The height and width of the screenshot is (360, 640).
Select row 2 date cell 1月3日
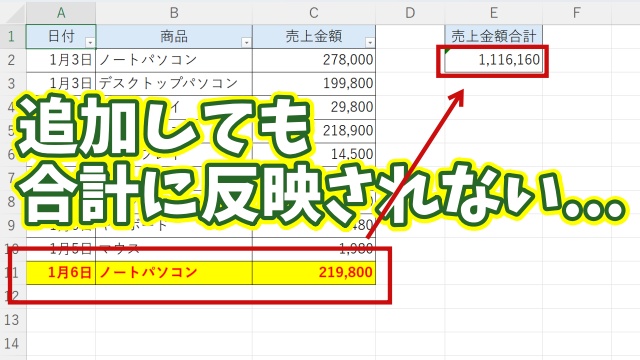click(61, 60)
